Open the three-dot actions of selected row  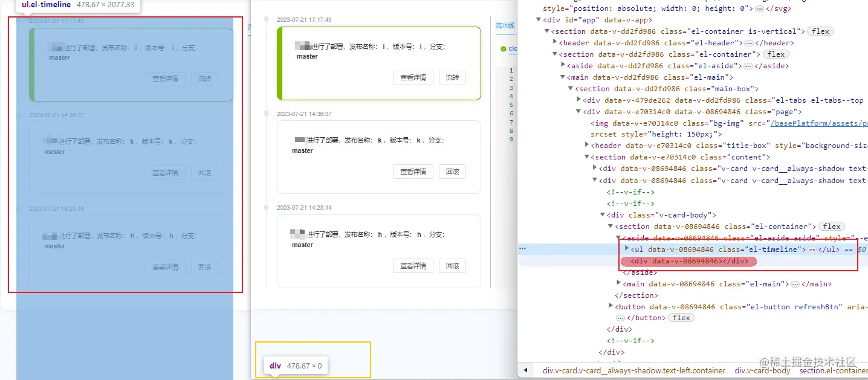point(523,249)
